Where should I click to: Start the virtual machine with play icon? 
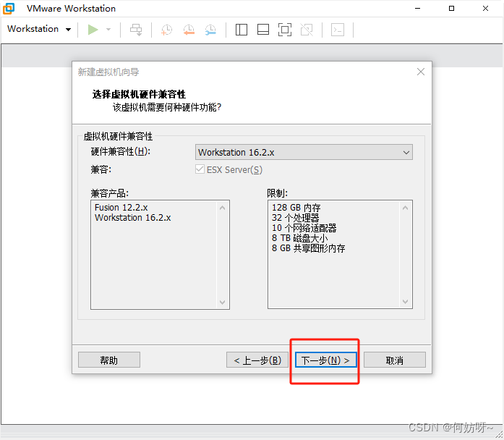pos(93,30)
